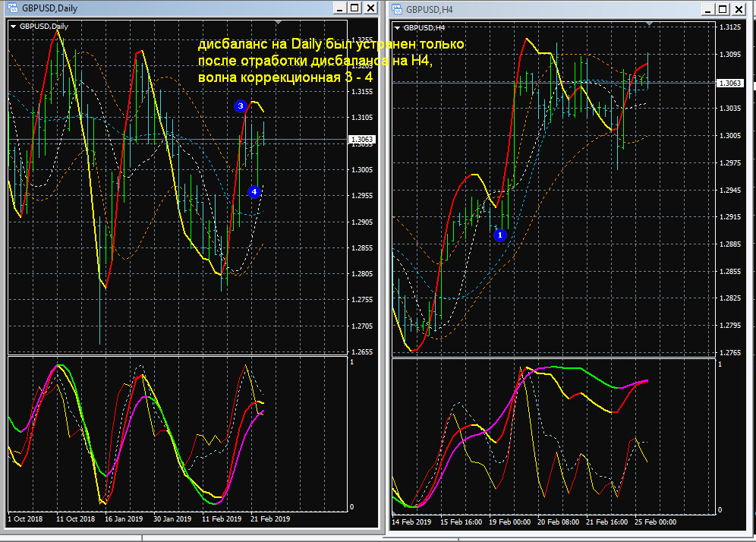
Task: Click the 1 Oct 2018 date label
Action: point(25,519)
